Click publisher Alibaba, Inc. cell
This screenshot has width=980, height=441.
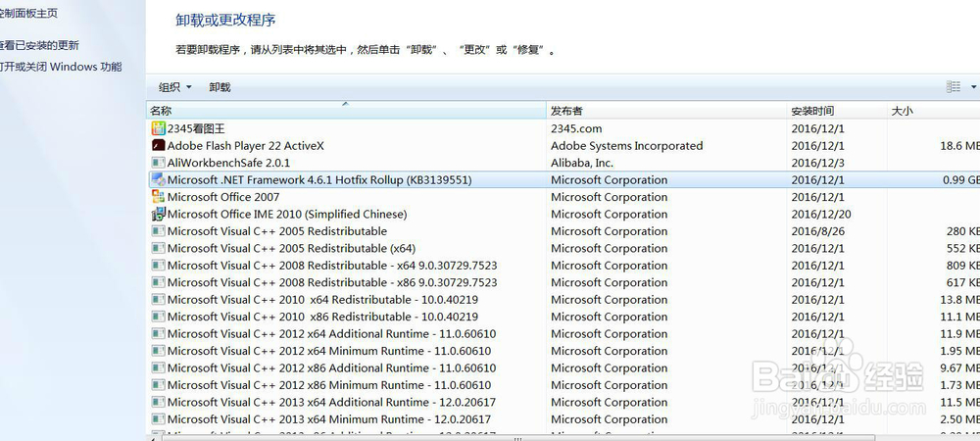pyautogui.click(x=582, y=163)
